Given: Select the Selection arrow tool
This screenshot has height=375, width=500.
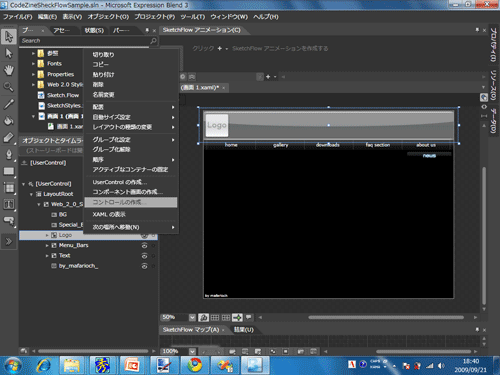Looking at the screenshot, I should 9,36.
